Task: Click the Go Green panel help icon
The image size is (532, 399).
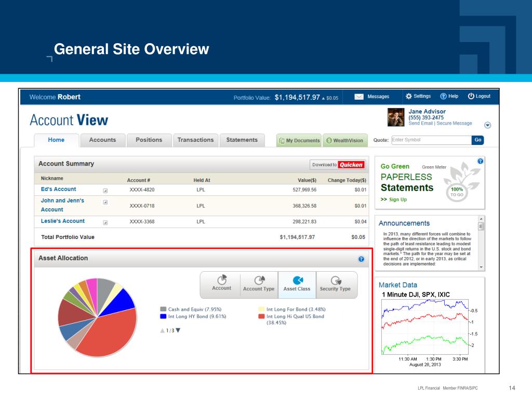Action: (x=480, y=161)
